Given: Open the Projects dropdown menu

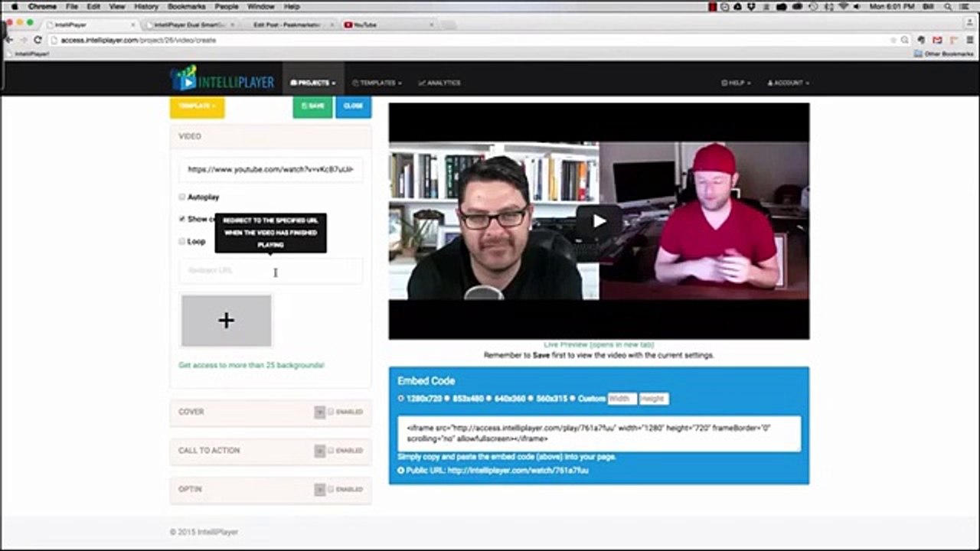Looking at the screenshot, I should click(x=312, y=83).
